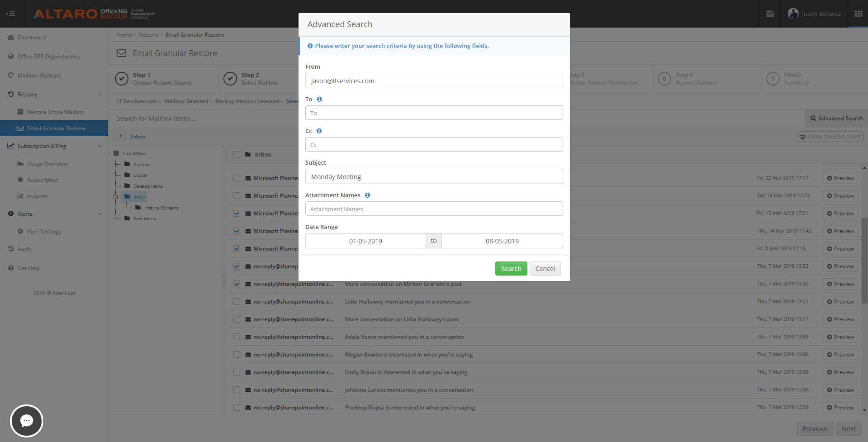The height and width of the screenshot is (442, 868).
Task: Check the Sat, 16 Mar 2019 email
Action: pyautogui.click(x=237, y=195)
